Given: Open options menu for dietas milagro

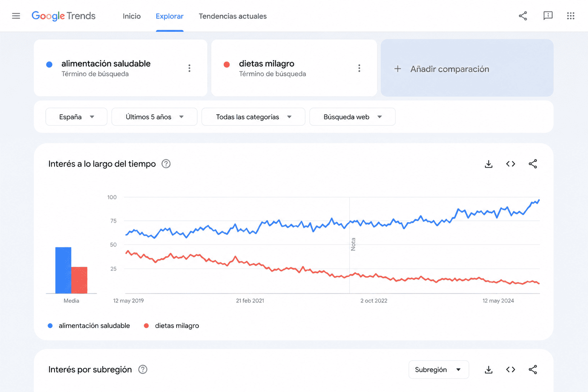Looking at the screenshot, I should click(359, 68).
